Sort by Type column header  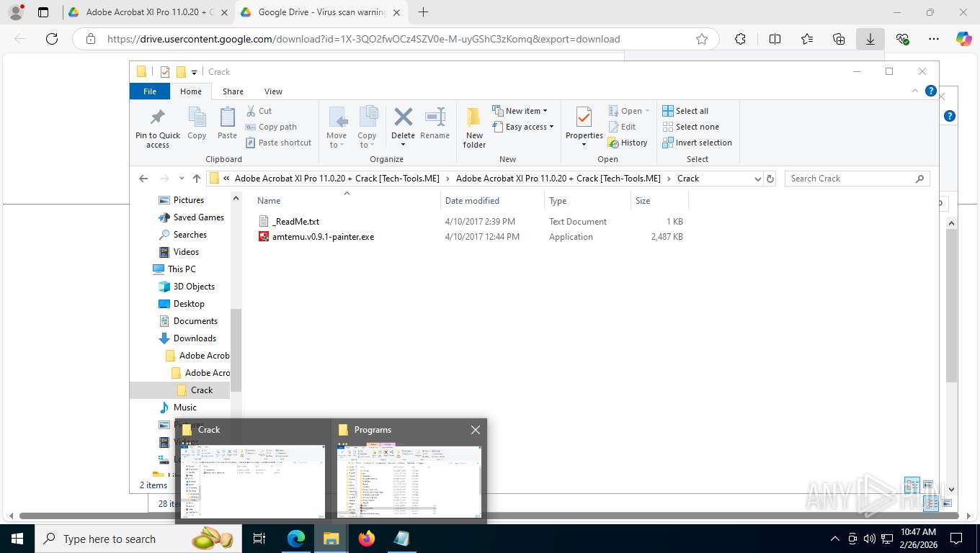587,201
